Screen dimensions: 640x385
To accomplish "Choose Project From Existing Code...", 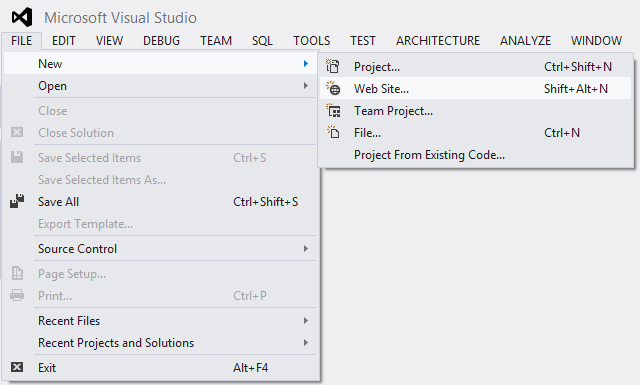I will (x=476, y=155).
